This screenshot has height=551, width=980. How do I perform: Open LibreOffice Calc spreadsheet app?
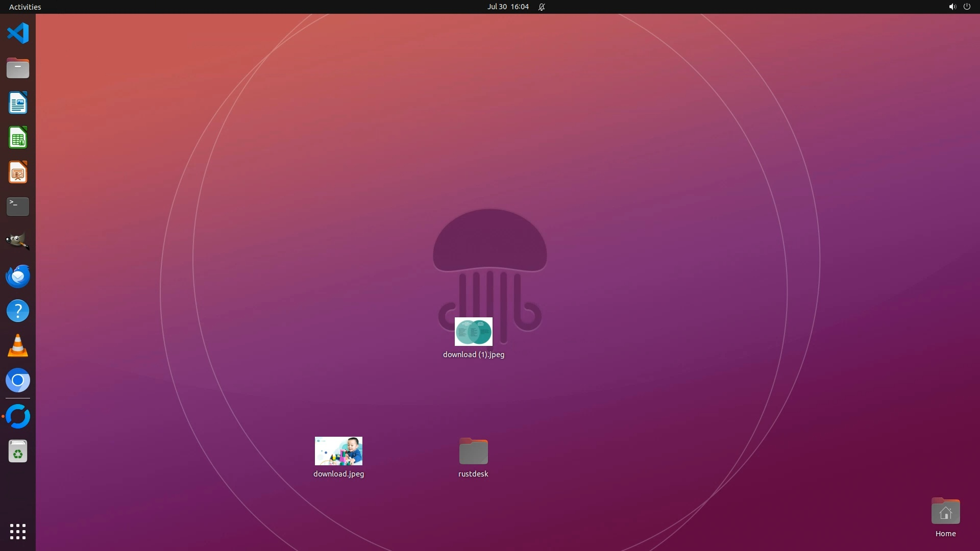click(x=18, y=138)
